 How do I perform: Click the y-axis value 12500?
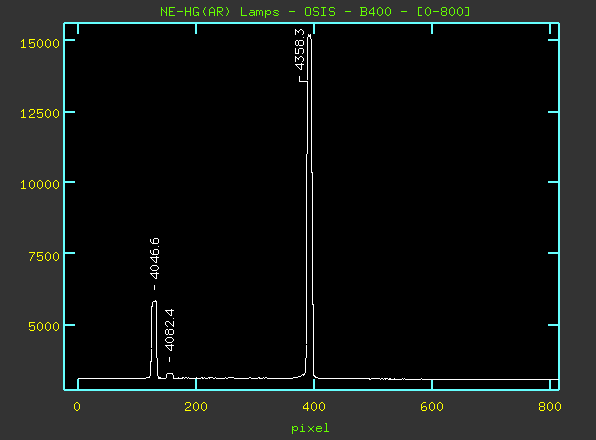(40, 113)
